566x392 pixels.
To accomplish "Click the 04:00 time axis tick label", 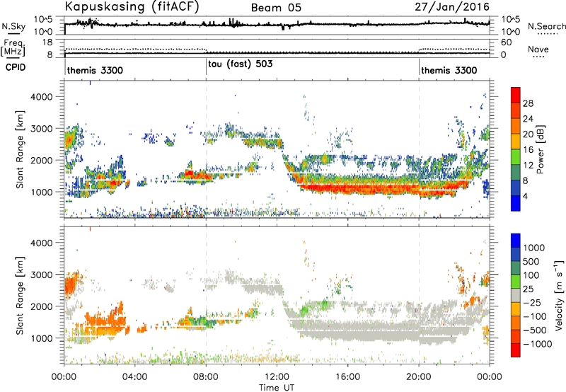I will [135, 377].
